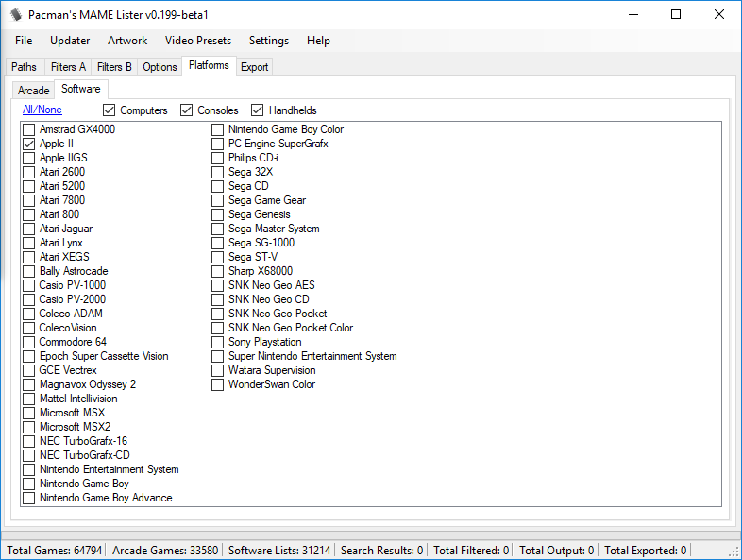Tick the Atari 7800 checkbox
This screenshot has width=742, height=560.
coord(29,200)
